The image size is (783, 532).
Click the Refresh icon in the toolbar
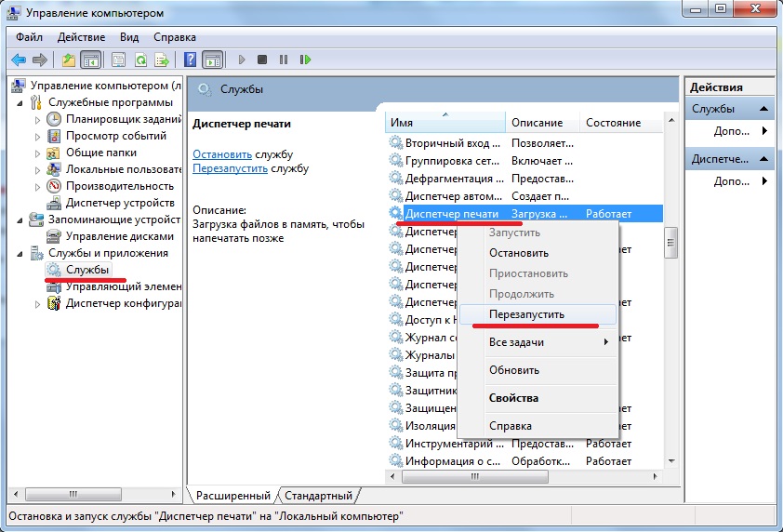(x=140, y=60)
